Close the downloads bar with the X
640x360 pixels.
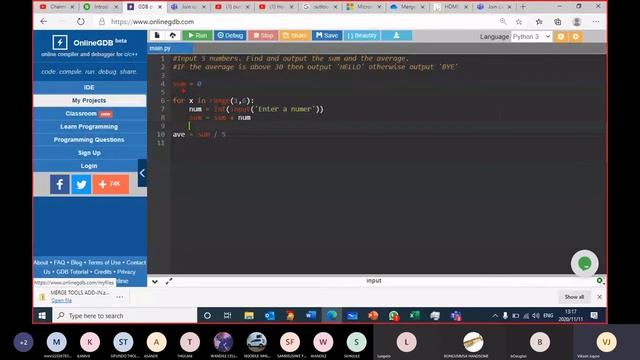(599, 297)
